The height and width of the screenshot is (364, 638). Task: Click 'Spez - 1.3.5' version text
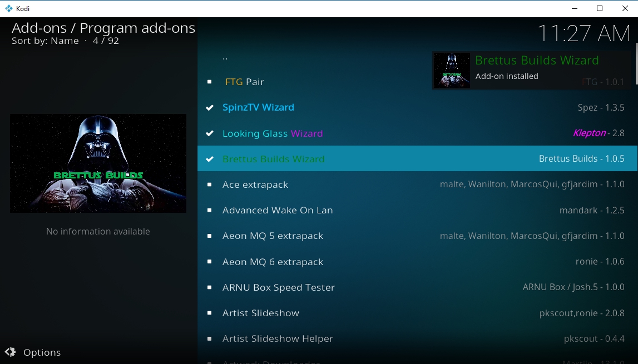coord(601,107)
